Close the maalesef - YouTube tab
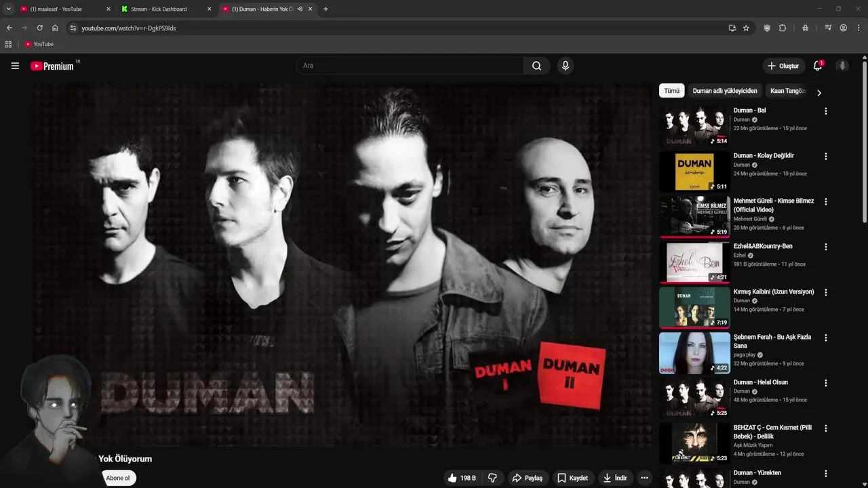Viewport: 868px width, 488px height. click(x=108, y=9)
